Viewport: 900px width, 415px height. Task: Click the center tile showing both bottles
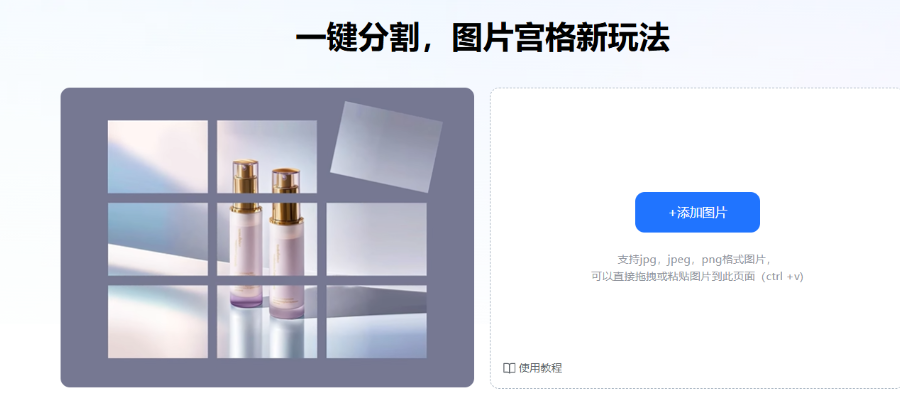click(267, 239)
